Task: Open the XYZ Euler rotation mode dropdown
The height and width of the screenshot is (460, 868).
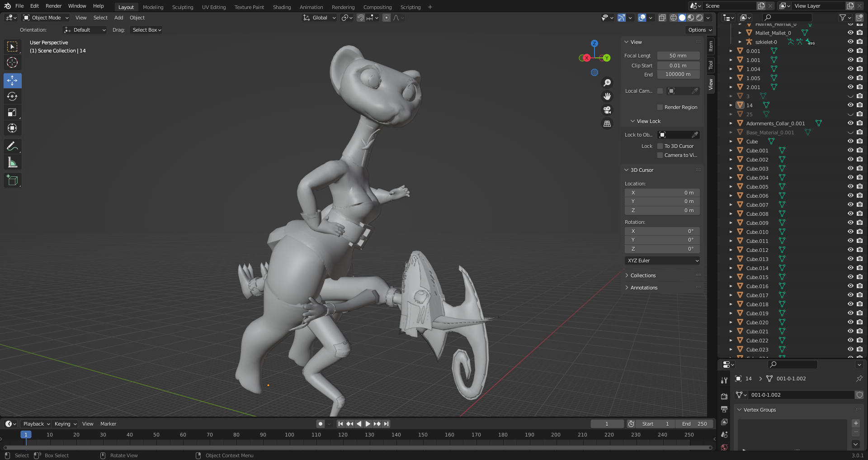Action: (x=662, y=261)
